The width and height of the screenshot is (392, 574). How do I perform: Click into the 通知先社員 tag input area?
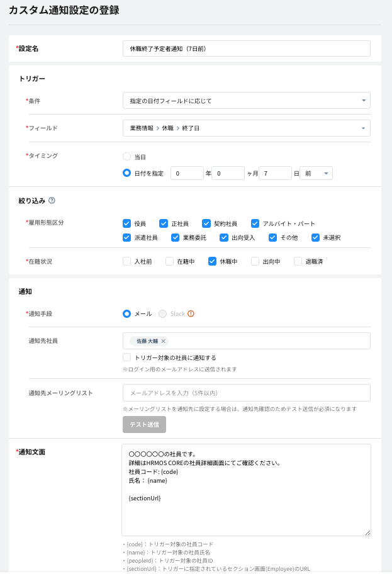point(246,341)
